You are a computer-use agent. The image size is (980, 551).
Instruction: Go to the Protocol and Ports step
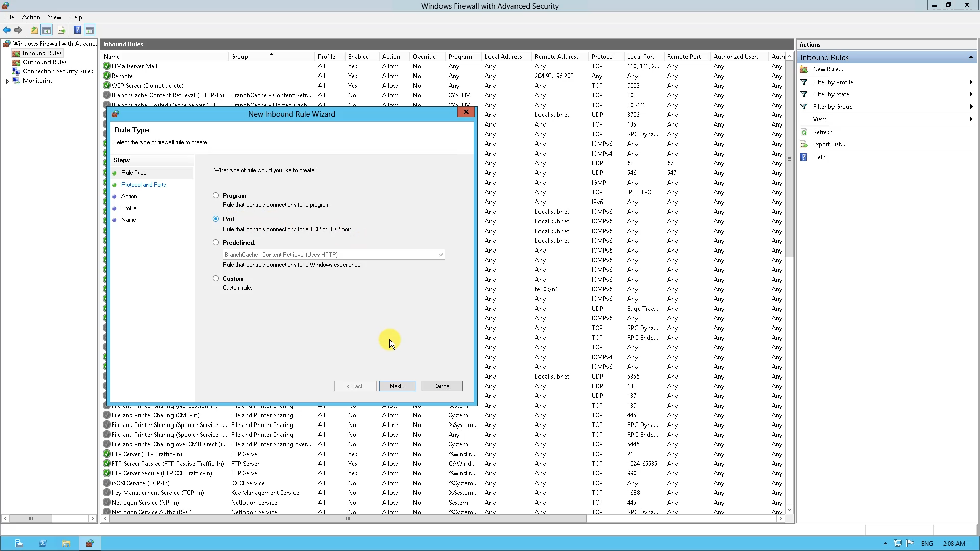click(x=143, y=185)
